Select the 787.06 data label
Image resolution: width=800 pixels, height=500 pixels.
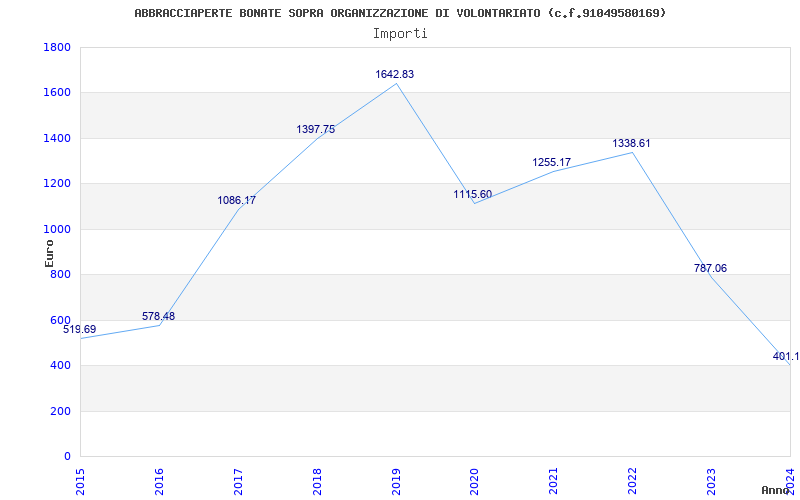pos(710,268)
